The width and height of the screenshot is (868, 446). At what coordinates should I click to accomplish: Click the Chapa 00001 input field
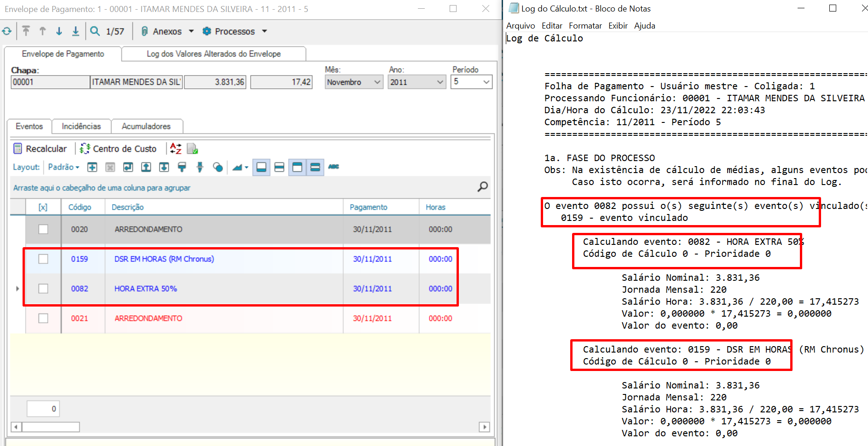50,82
